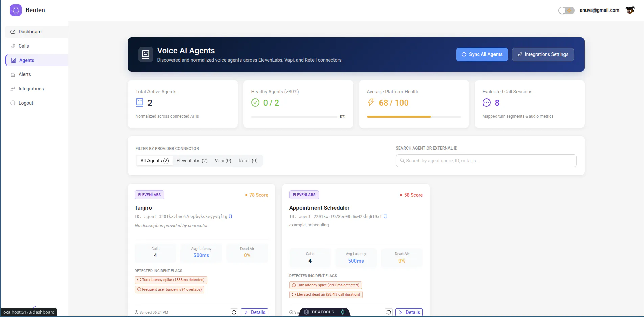Click the Healthy Agents progress bar
Screen dimensions: 644x317
click(294, 117)
